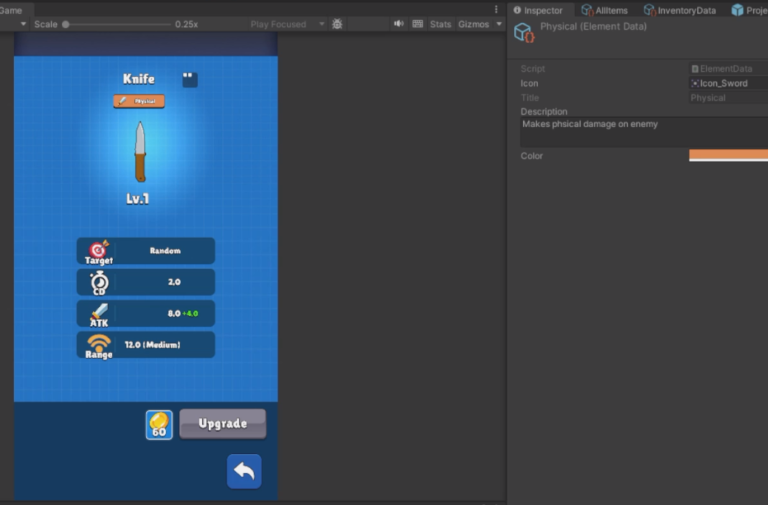768x505 pixels.
Task: Toggle the Stats overlay
Action: point(440,24)
